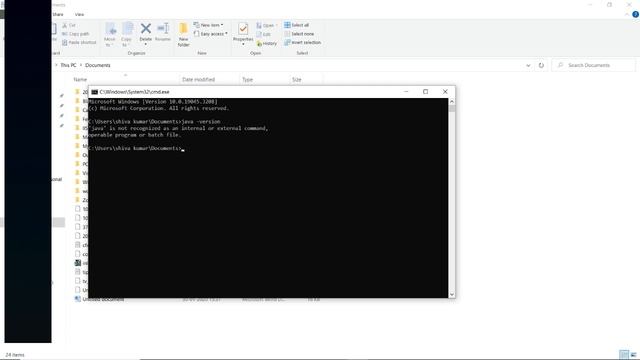Click the Paste shortcut ribbon item

pyautogui.click(x=79, y=42)
